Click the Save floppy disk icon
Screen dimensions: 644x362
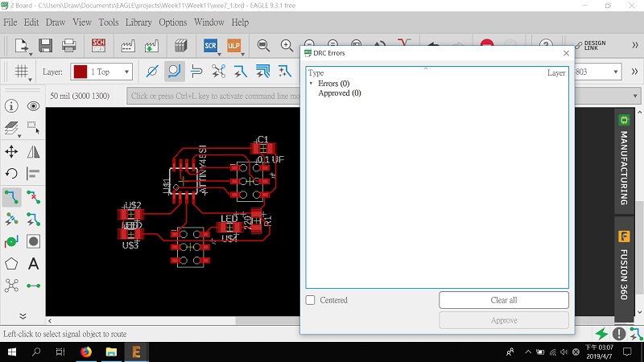point(45,45)
